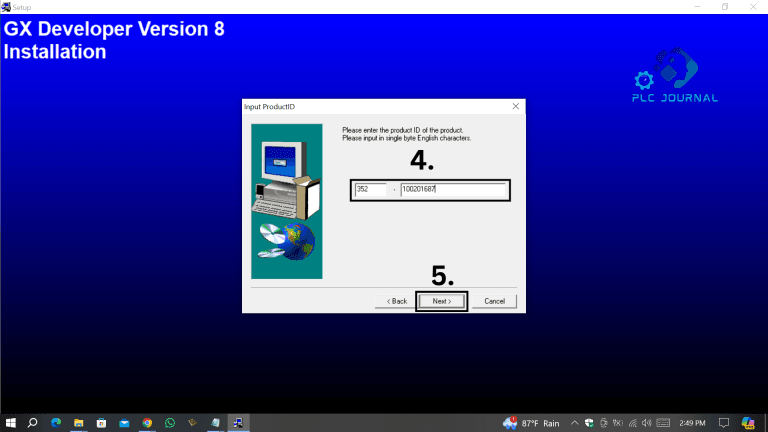Open the Mail app in the taskbar
Screen dimensions: 768x432
tap(124, 423)
